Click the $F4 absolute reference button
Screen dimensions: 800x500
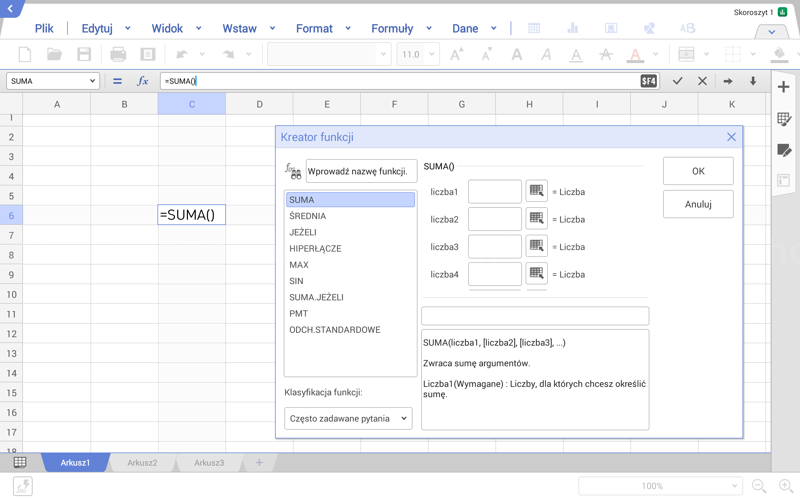coord(648,81)
